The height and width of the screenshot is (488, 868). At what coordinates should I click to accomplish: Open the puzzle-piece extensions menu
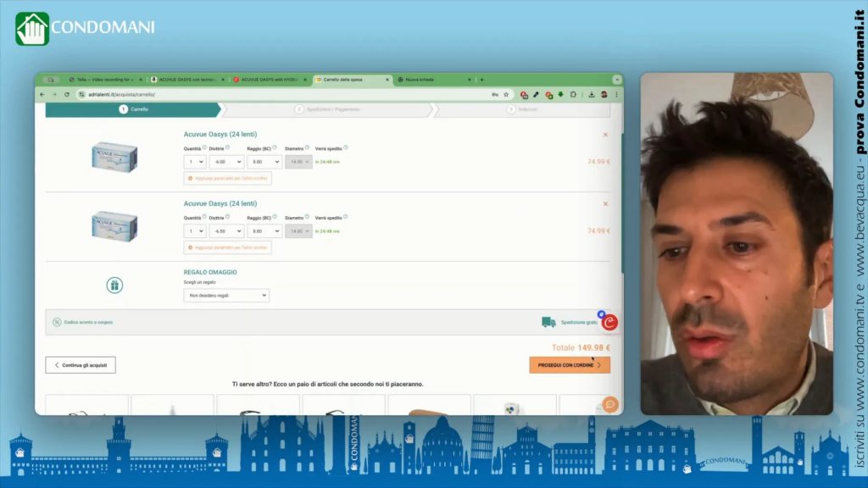point(574,95)
